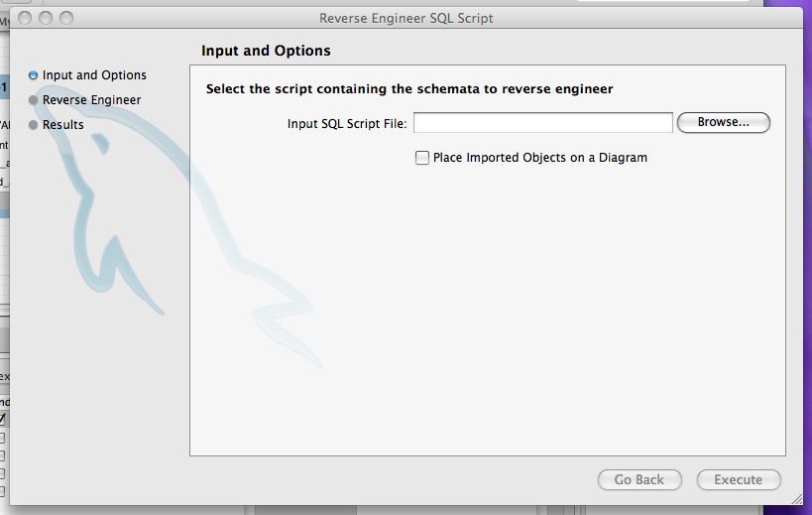Click the 'Select the script containing the schemata' text
Screen dimensions: 812x515
pos(409,89)
